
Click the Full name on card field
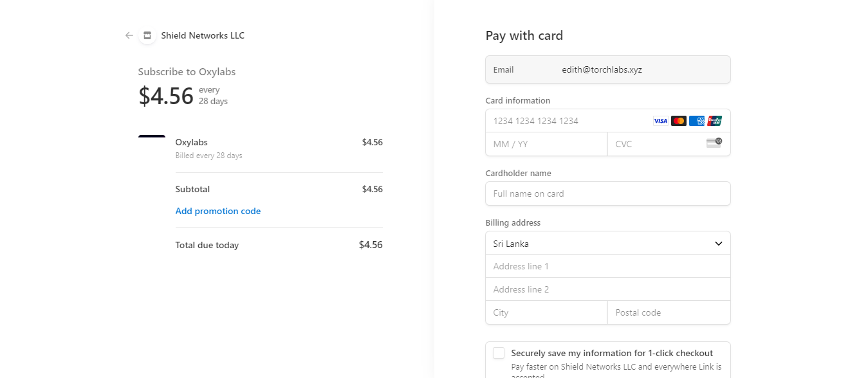607,194
